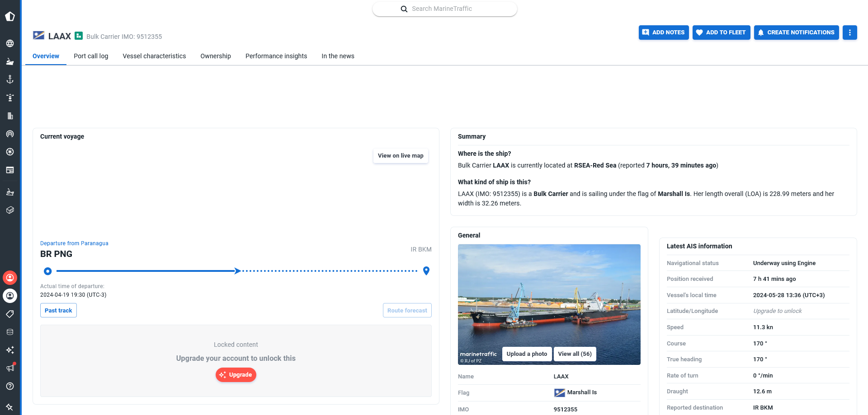Click the cargo box icon in the sidebar
The height and width of the screenshot is (415, 868).
pos(10,210)
